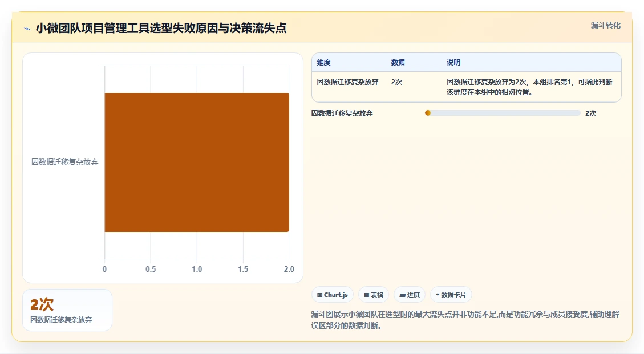Click the Chart.js tag
Viewport: 644px width, 354px height.
[x=333, y=295]
